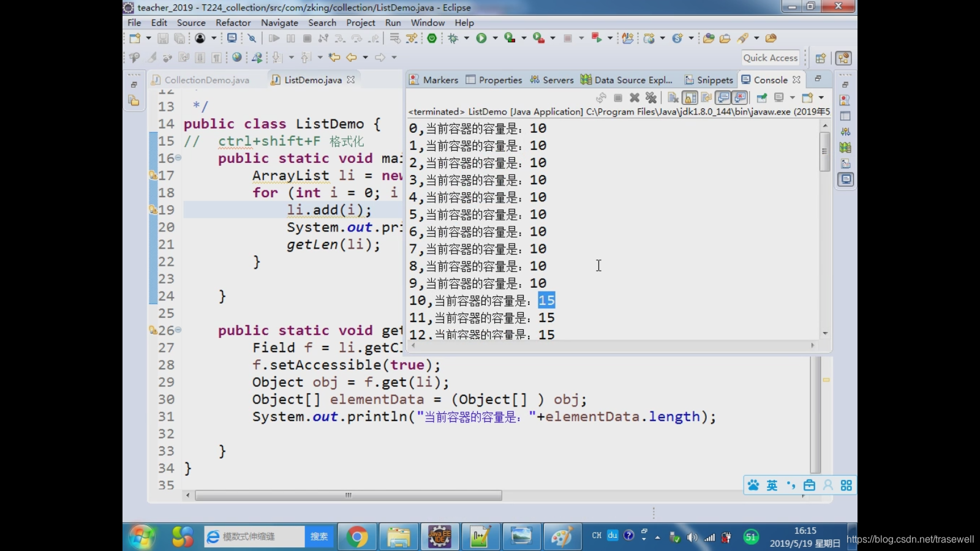Viewport: 980px width, 551px height.
Task: Open the Display Selected Console dropdown
Action: (x=792, y=97)
